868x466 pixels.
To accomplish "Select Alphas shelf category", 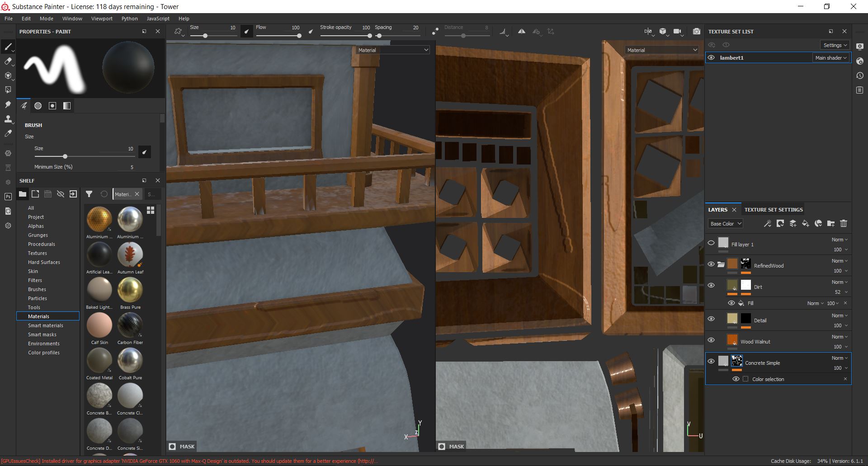I will point(36,226).
